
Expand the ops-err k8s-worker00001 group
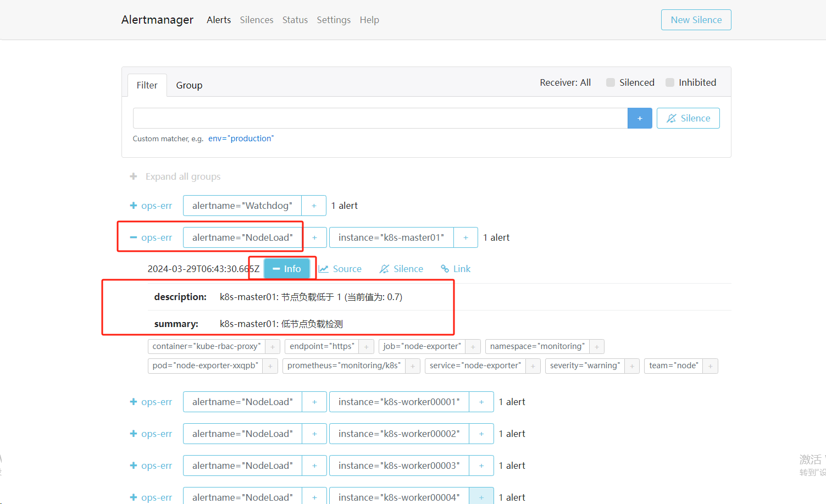[x=151, y=402]
